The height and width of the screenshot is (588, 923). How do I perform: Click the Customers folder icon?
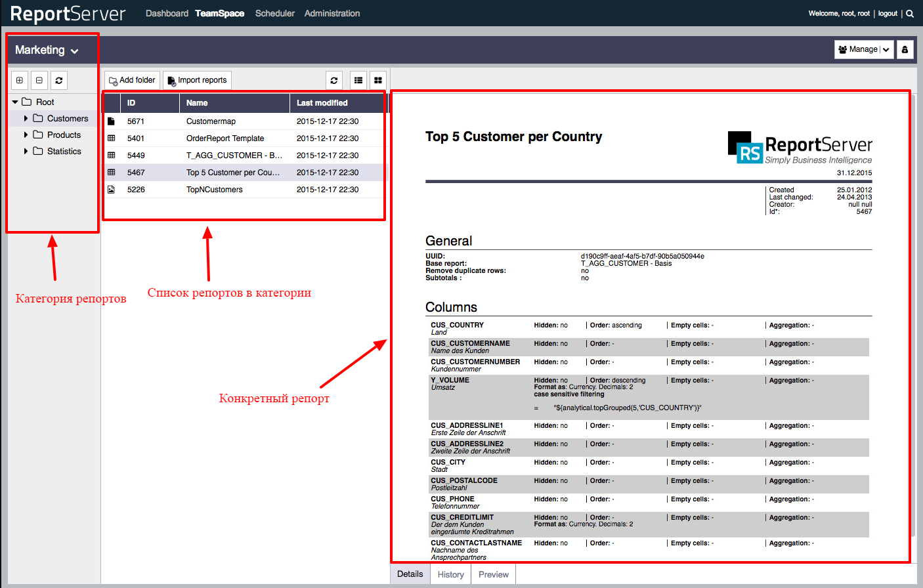point(38,118)
